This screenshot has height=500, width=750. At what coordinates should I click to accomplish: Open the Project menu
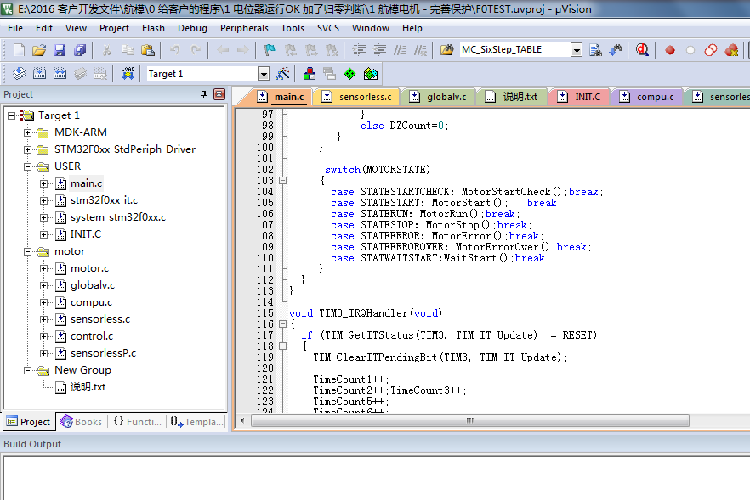[114, 28]
